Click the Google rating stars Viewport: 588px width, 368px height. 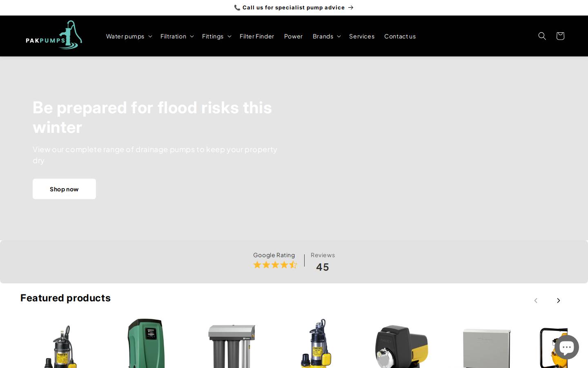click(x=275, y=265)
